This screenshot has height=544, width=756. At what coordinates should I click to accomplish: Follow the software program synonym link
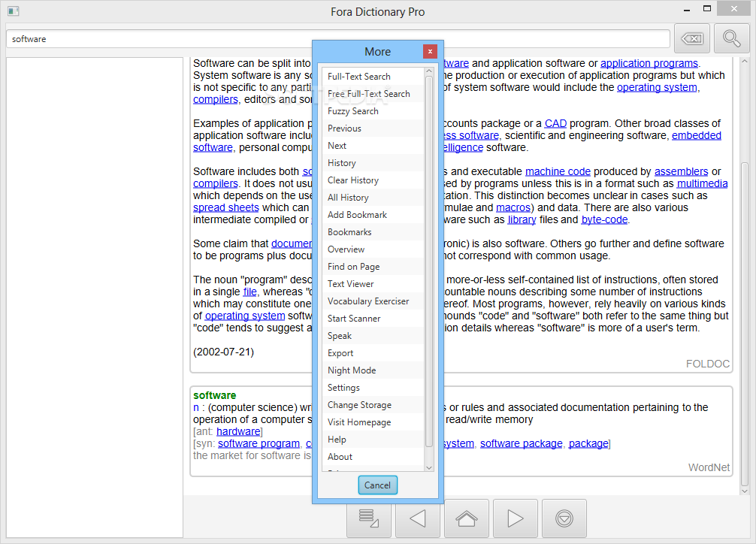pyautogui.click(x=259, y=443)
